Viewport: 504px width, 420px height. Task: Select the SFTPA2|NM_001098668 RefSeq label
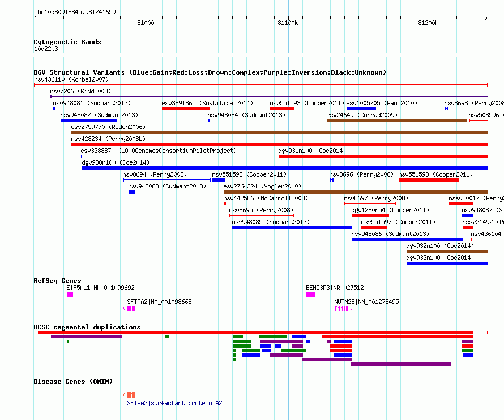(159, 302)
